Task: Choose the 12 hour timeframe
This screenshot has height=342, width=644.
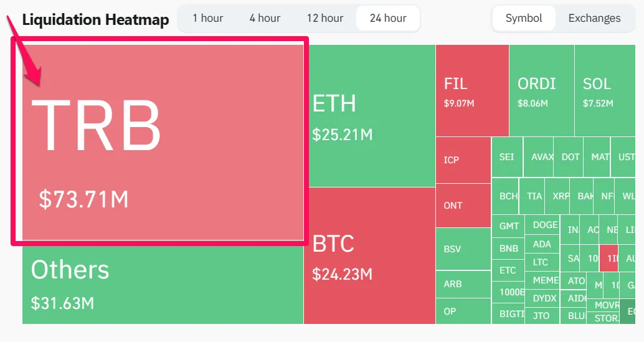Action: [325, 18]
